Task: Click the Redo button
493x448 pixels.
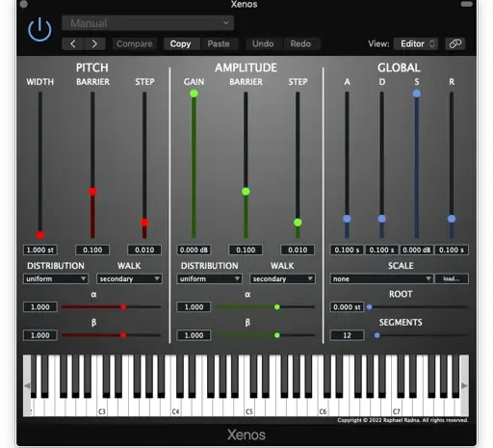Action: [x=300, y=43]
